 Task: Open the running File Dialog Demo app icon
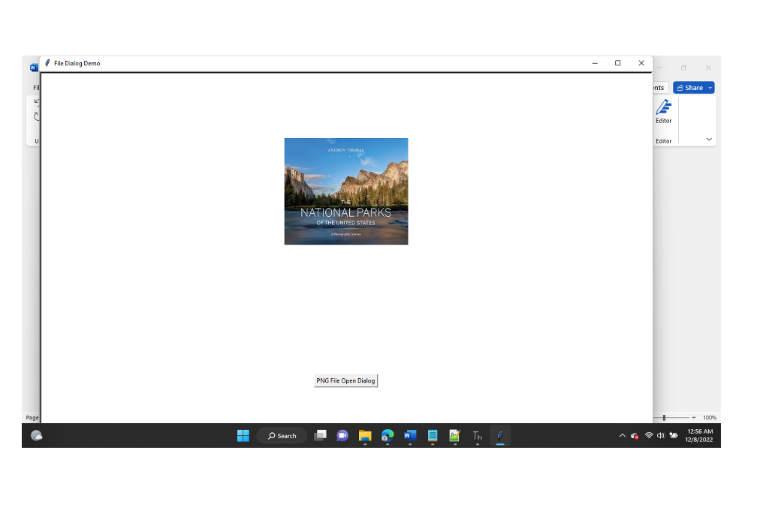[x=500, y=435]
